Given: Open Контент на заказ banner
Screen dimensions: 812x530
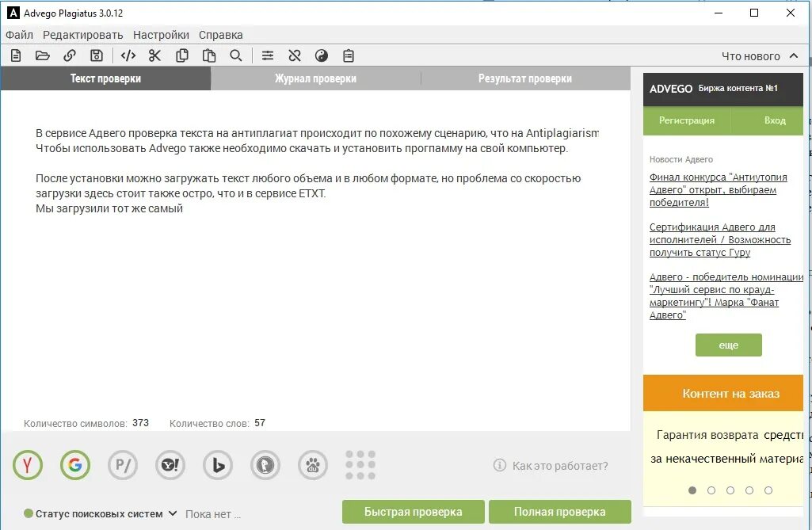Looking at the screenshot, I should coord(723,393).
